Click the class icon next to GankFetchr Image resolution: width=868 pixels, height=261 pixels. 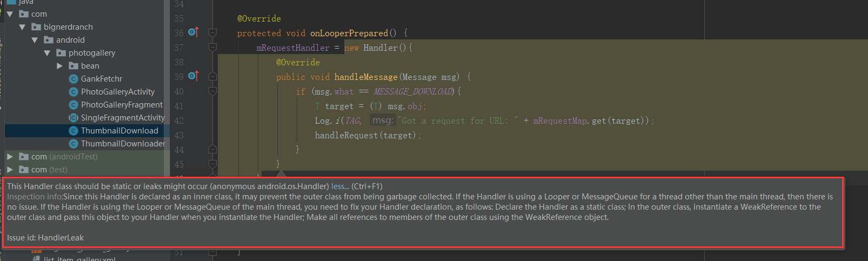74,79
